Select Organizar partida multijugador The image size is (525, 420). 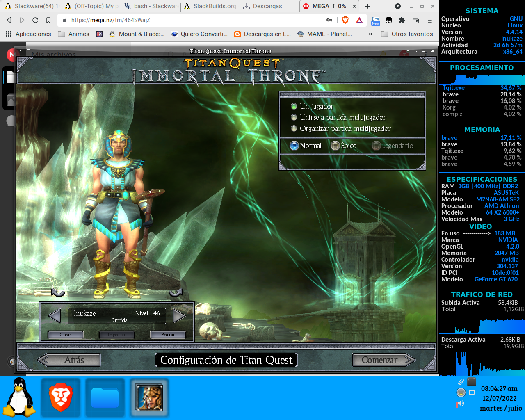tap(341, 128)
